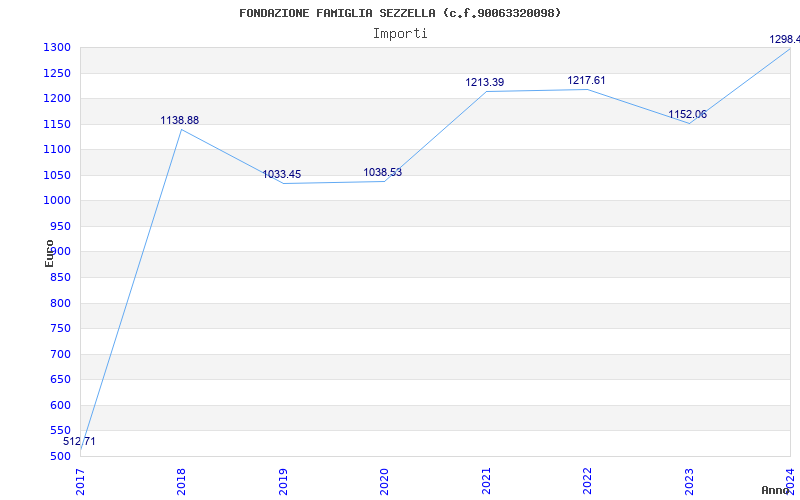Click x-axis year 2019
This screenshot has width=800, height=500.
click(x=283, y=482)
